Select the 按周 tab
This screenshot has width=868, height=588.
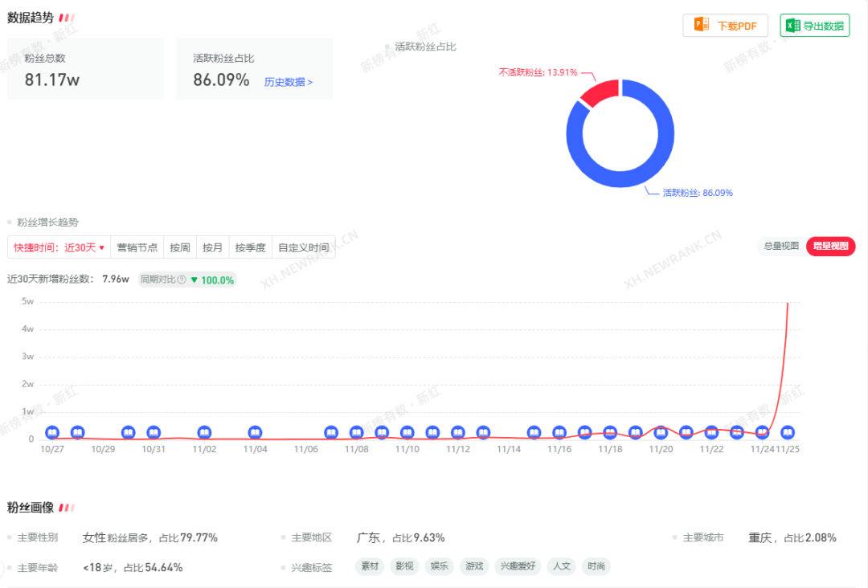click(x=179, y=247)
